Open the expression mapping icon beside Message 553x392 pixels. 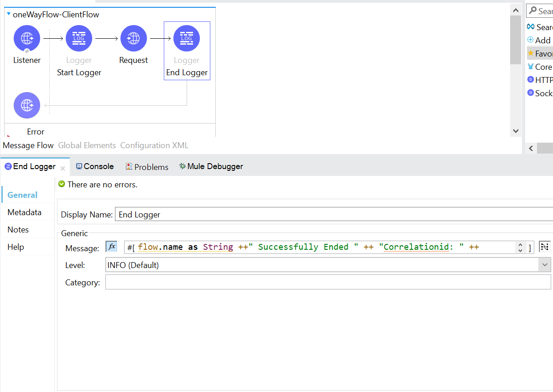[544, 247]
